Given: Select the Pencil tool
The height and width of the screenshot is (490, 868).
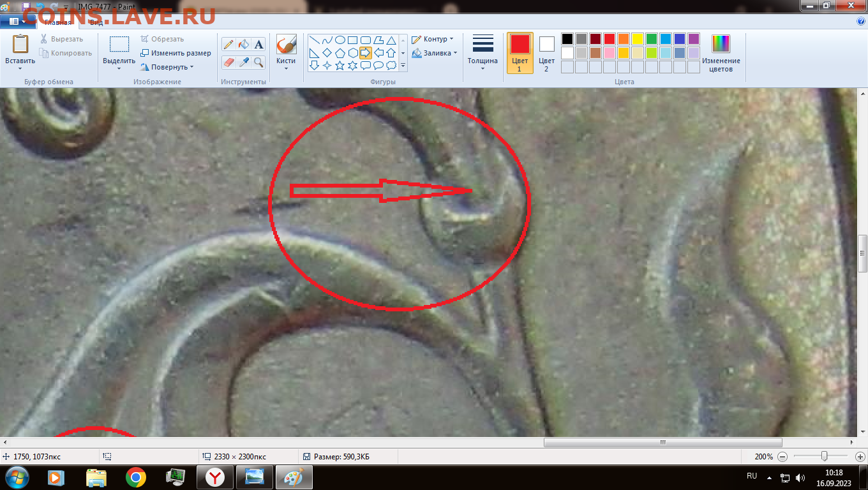Looking at the screenshot, I should (228, 44).
